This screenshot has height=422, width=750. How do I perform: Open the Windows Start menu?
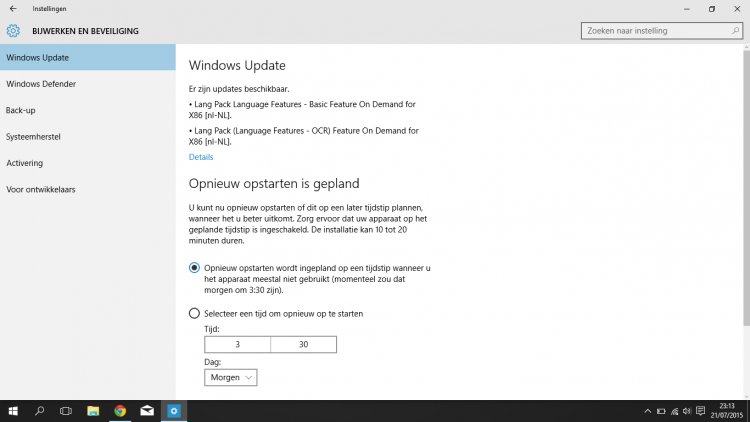click(x=13, y=411)
